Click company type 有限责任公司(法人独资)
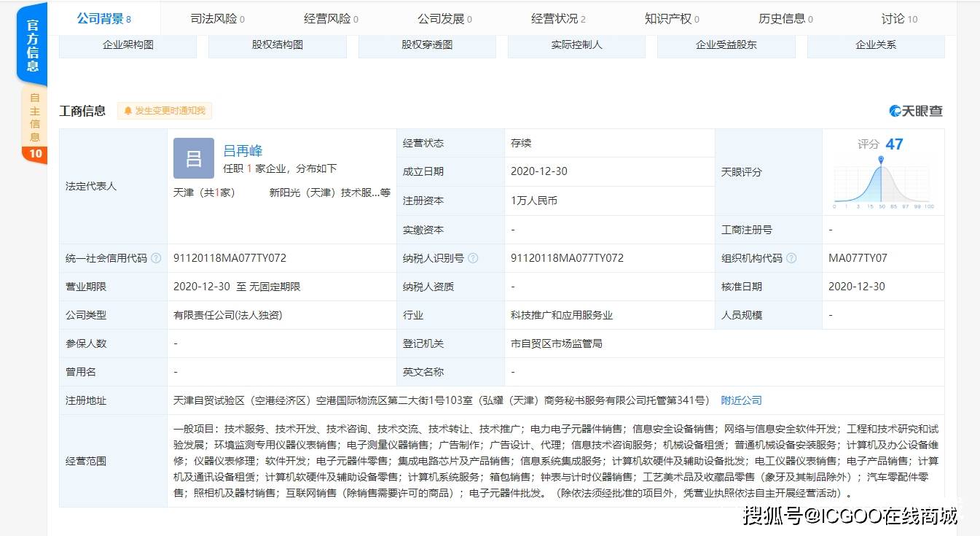Image resolution: width=980 pixels, height=536 pixels. [227, 315]
